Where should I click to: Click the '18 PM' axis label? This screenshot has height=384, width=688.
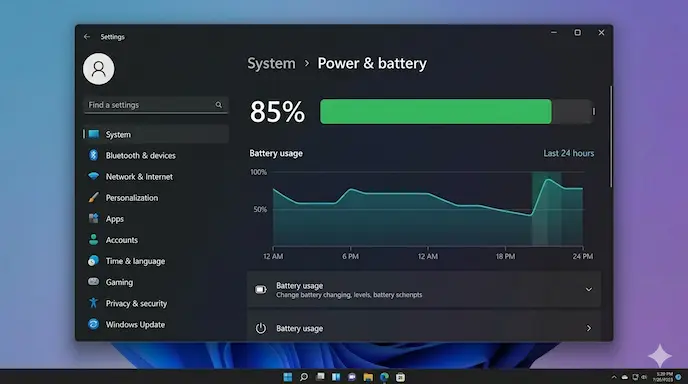point(505,256)
